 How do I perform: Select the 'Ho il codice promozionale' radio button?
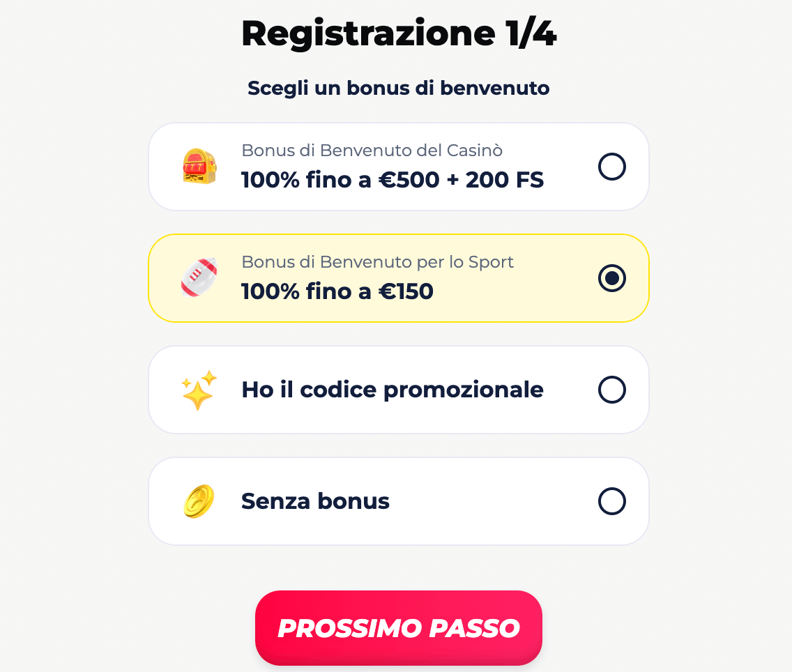(612, 390)
